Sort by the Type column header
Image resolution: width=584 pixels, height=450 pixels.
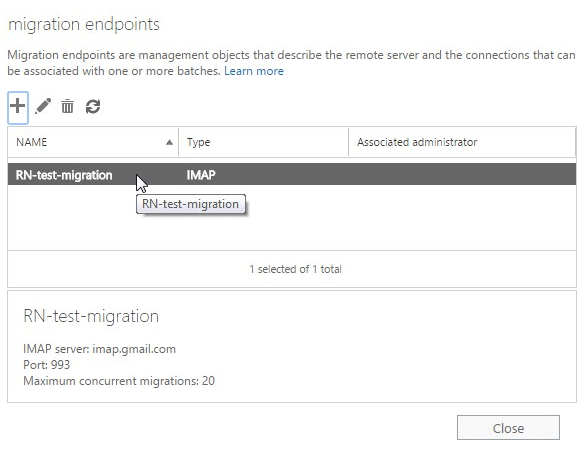263,142
